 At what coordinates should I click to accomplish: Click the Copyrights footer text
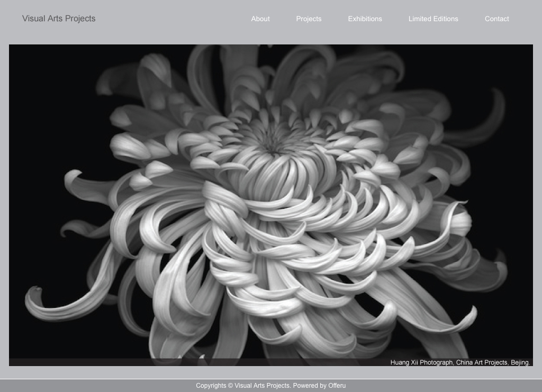click(270, 386)
